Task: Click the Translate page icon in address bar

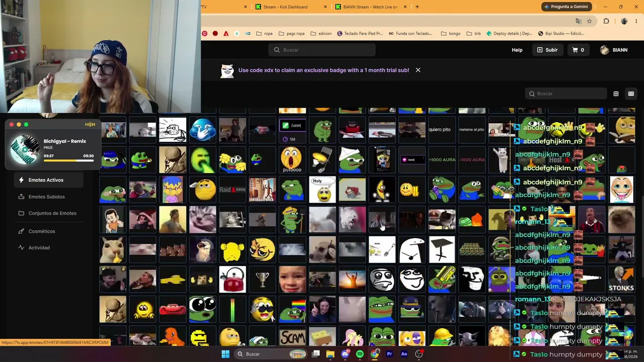Action: coord(578,21)
